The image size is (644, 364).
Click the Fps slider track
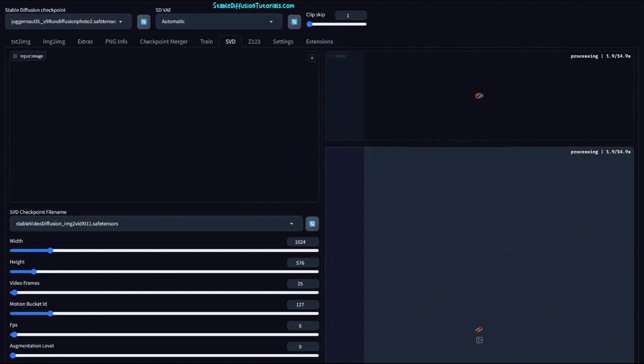tap(164, 335)
